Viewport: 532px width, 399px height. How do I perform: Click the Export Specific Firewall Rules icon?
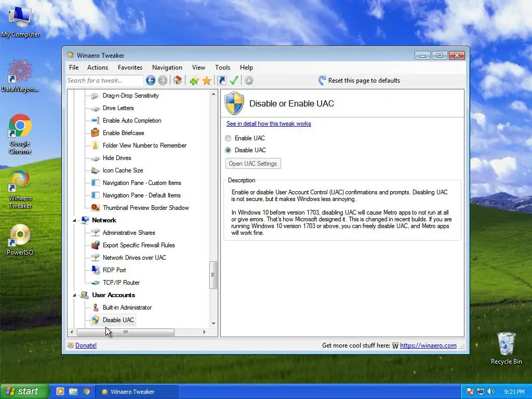point(96,245)
